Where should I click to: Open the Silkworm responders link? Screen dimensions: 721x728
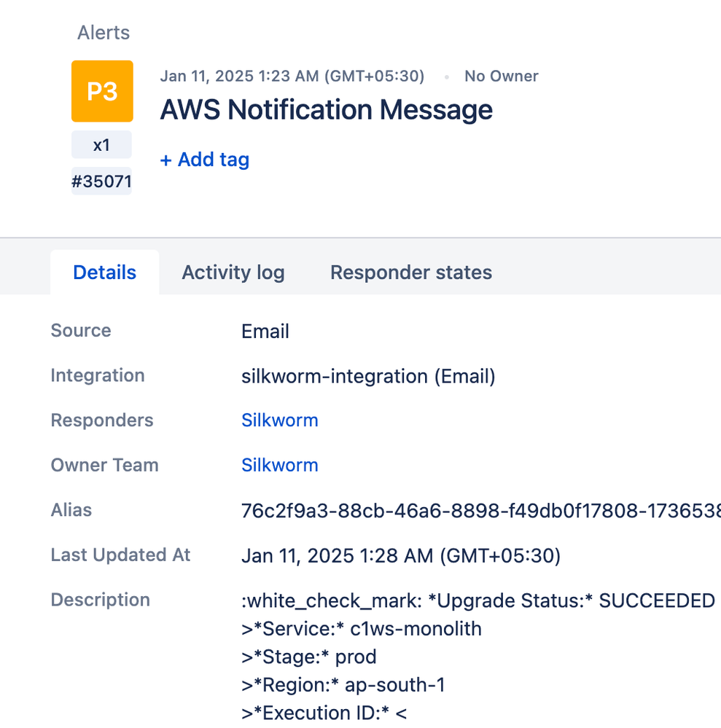click(279, 420)
